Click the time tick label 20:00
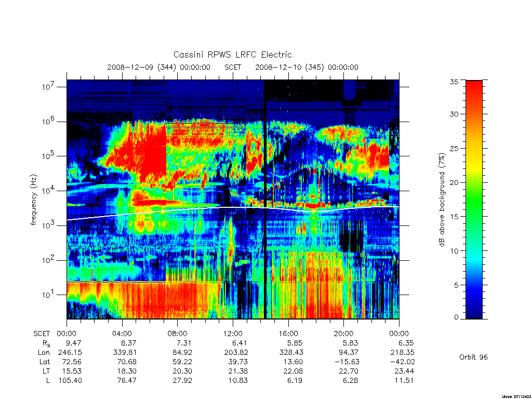The height and width of the screenshot is (399, 532). [x=343, y=334]
